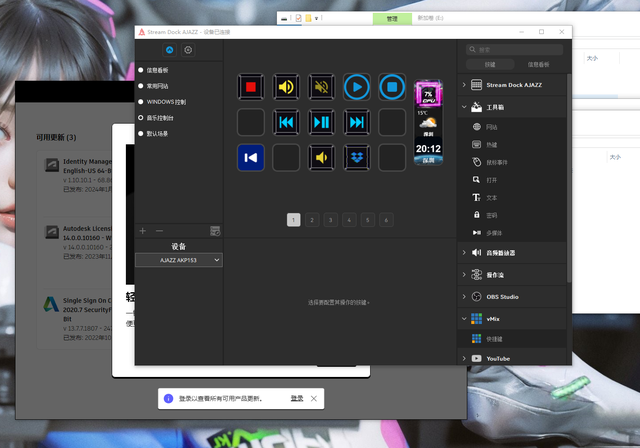Select the 热键 hotkey action

[512, 145]
